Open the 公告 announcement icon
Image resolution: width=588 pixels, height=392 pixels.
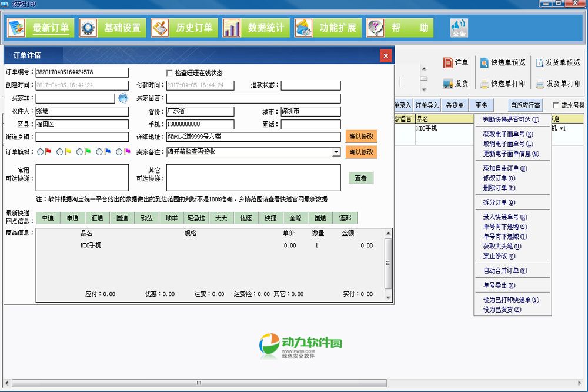tap(459, 28)
